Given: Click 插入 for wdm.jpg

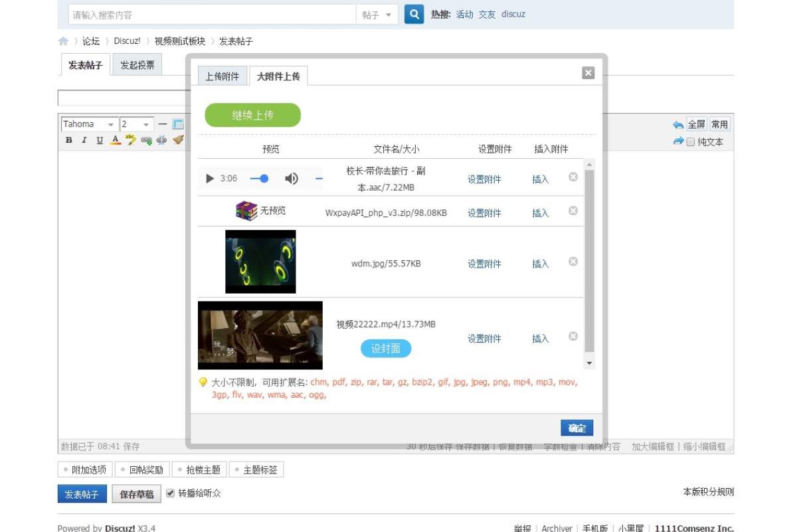Looking at the screenshot, I should tap(541, 264).
